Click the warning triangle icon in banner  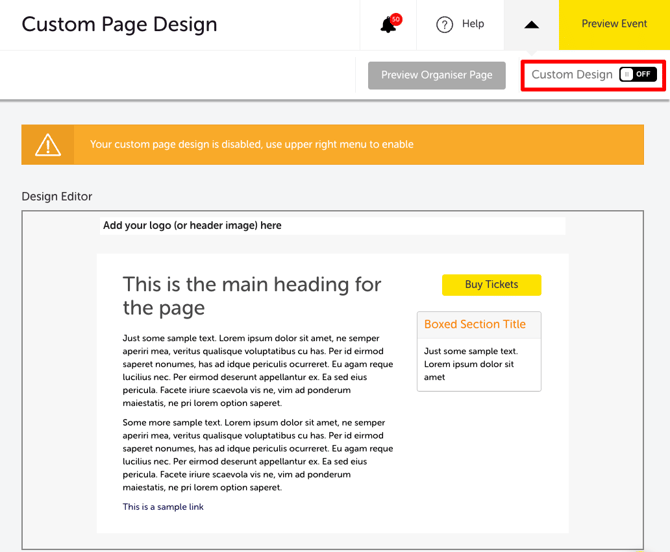pos(48,145)
